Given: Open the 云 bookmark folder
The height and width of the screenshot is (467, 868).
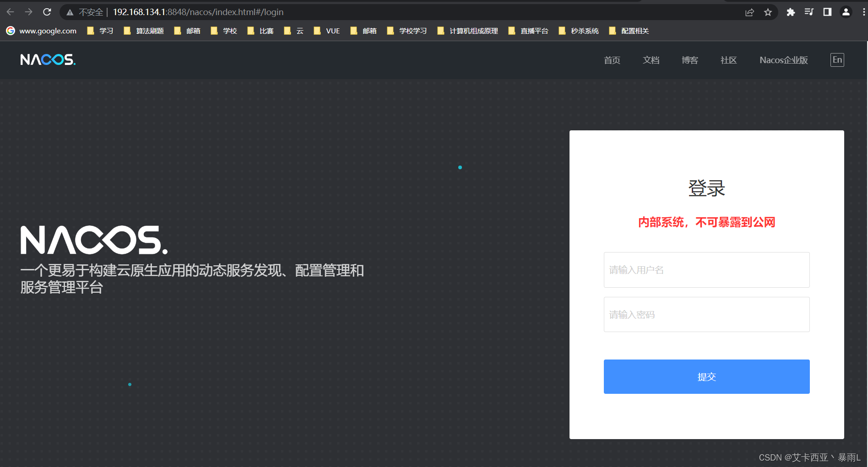Looking at the screenshot, I should click(294, 31).
